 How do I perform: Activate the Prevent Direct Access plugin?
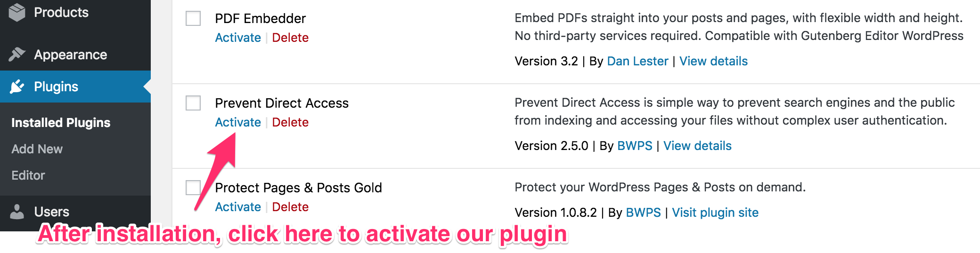[x=238, y=122]
